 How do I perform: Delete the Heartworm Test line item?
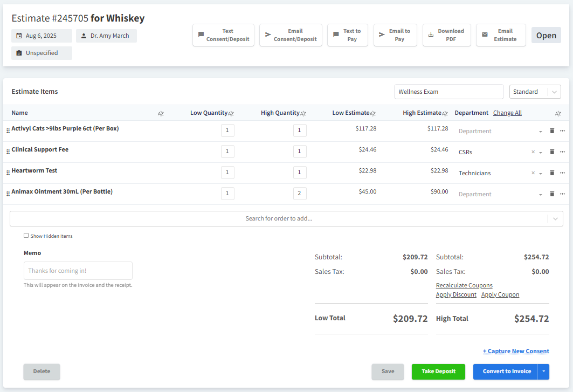552,173
